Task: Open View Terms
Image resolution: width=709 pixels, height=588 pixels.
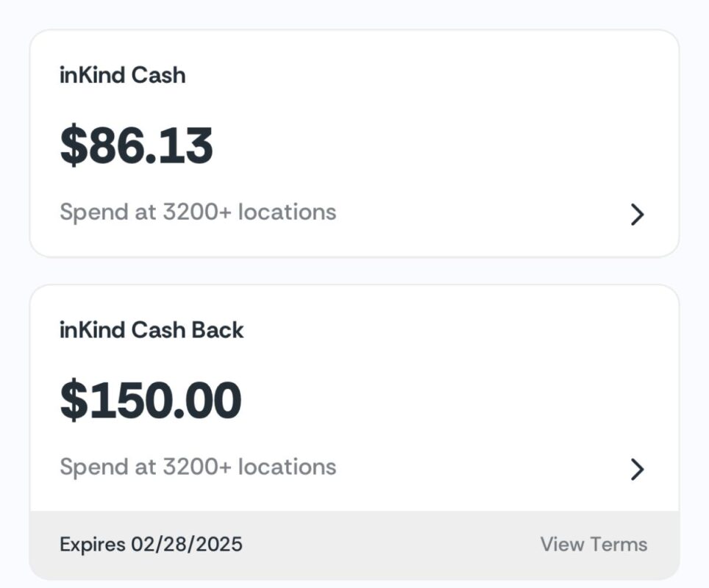Action: point(593,544)
